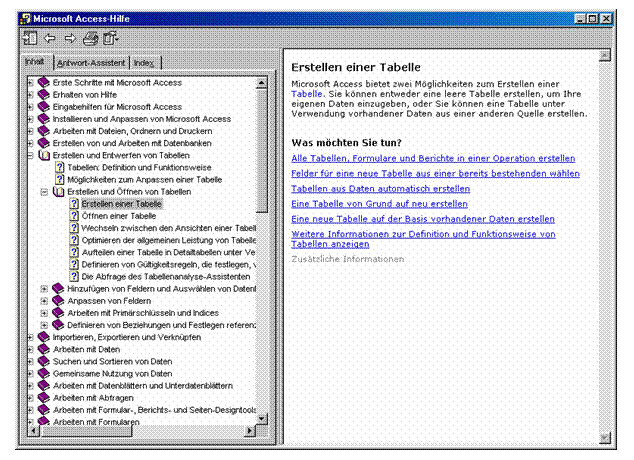The image size is (634, 460).
Task: Open link Eine Tabelle von Grund auf neu erstellen
Action: [379, 204]
